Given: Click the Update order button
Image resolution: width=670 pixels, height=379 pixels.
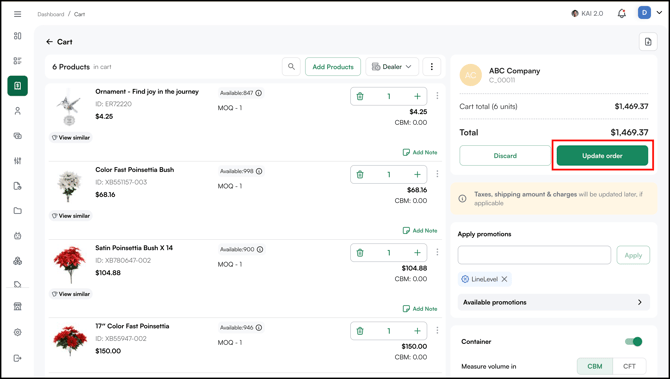Looking at the screenshot, I should [602, 156].
